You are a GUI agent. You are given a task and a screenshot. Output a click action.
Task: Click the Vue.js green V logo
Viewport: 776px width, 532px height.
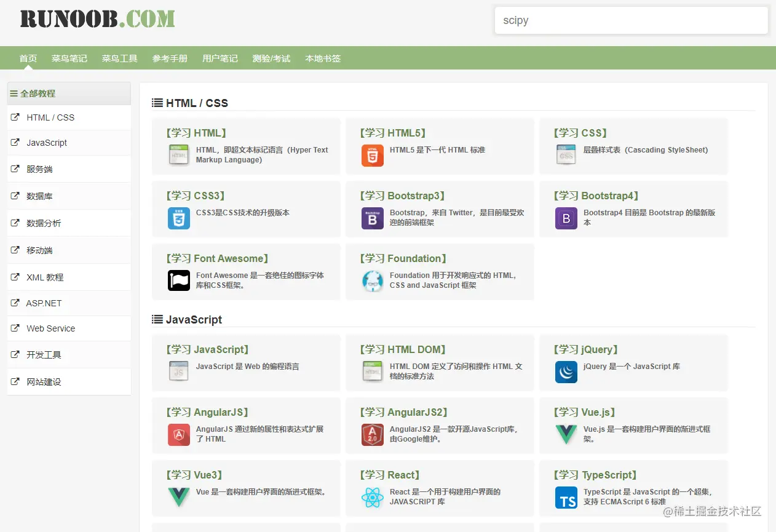click(x=566, y=434)
